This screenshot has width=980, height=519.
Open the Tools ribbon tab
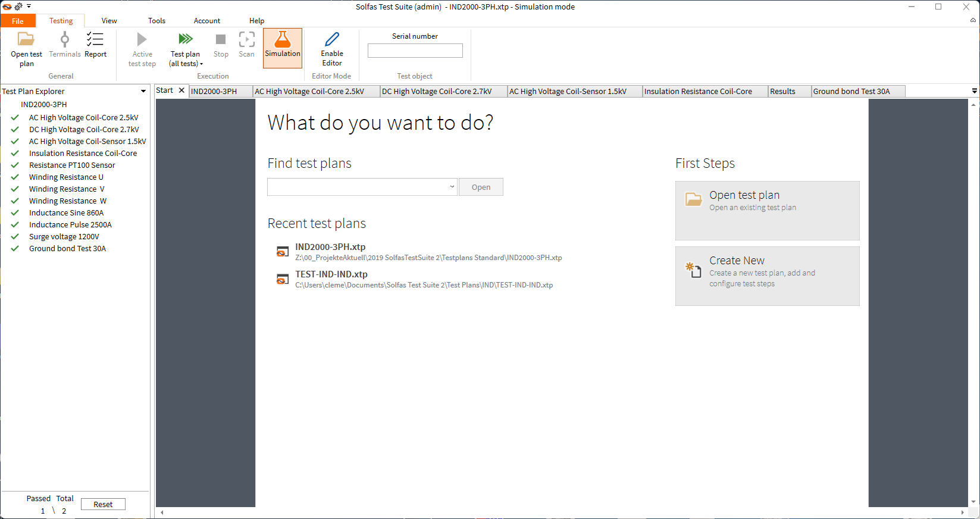click(x=156, y=21)
